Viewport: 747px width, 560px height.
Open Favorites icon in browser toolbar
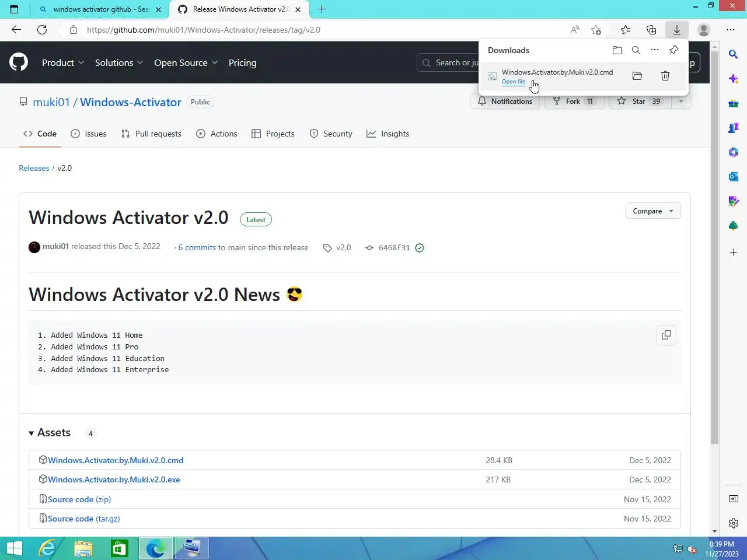626,30
